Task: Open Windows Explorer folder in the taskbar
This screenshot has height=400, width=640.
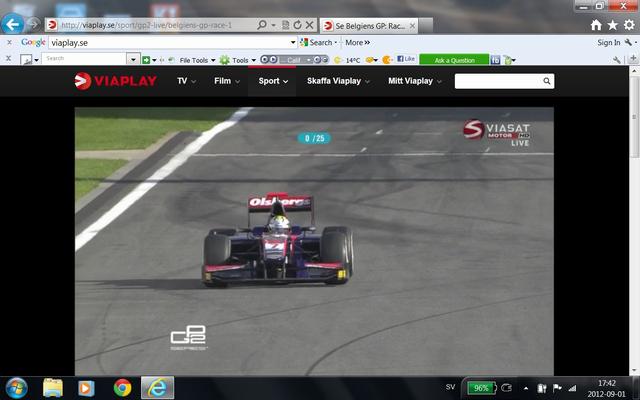Action: [52, 387]
